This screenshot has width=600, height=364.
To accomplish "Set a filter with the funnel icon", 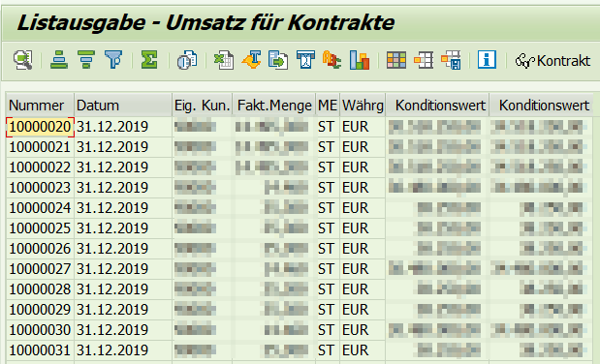I will (113, 60).
